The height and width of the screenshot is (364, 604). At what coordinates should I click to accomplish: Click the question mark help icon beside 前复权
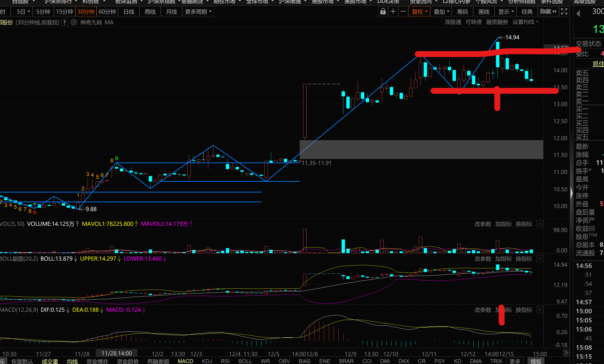click(64, 22)
